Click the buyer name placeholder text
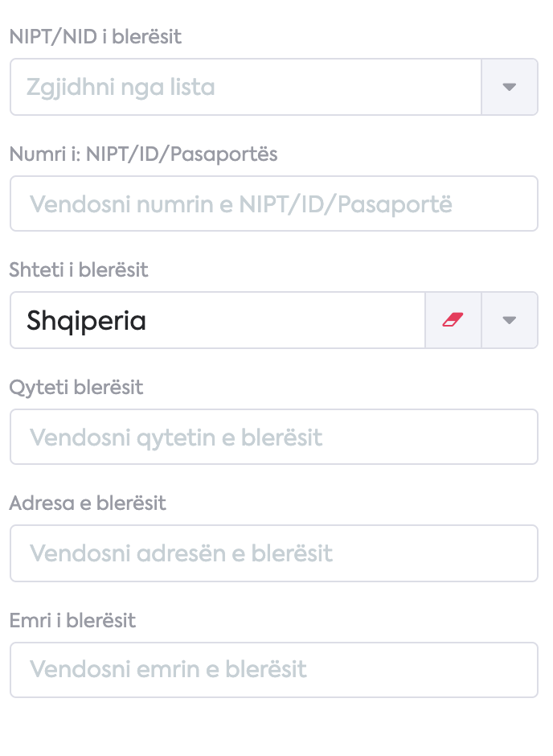The height and width of the screenshot is (756, 553). (x=168, y=670)
